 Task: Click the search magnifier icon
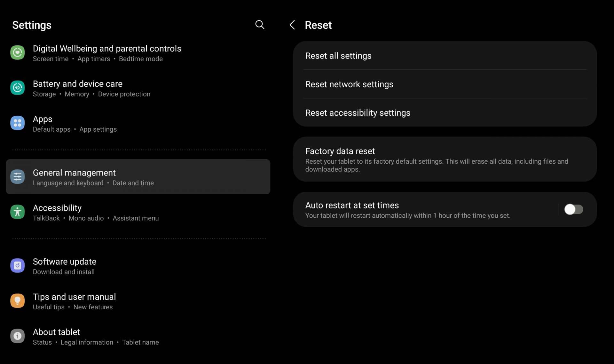pyautogui.click(x=260, y=25)
